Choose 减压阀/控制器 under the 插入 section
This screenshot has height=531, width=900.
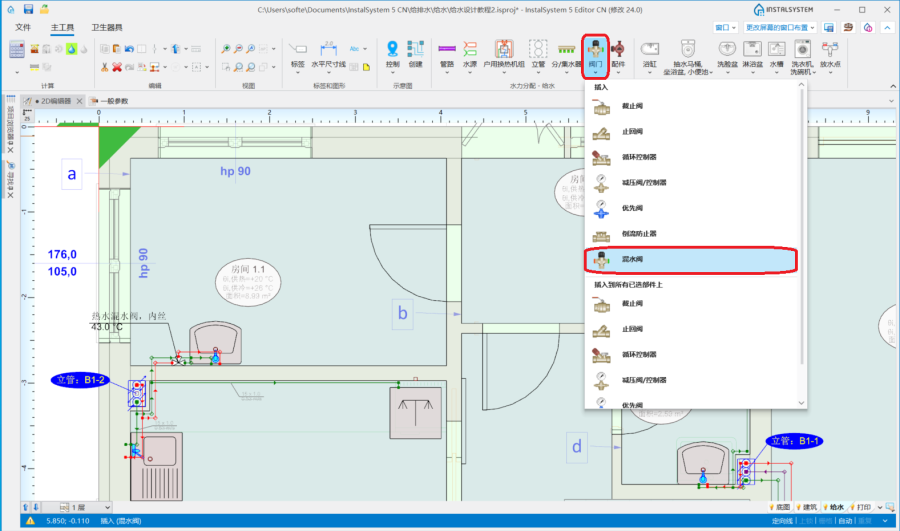690,183
